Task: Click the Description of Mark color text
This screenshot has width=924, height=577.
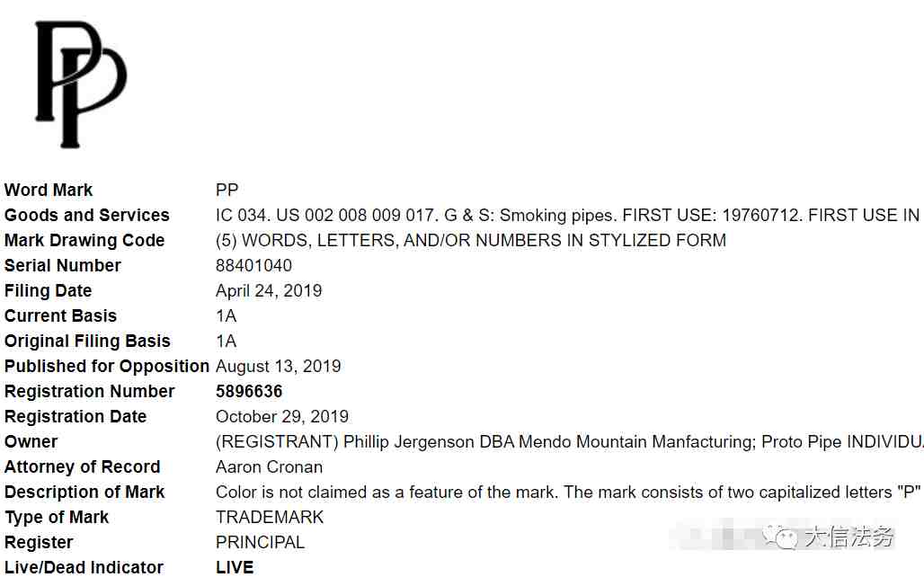Action: click(568, 493)
